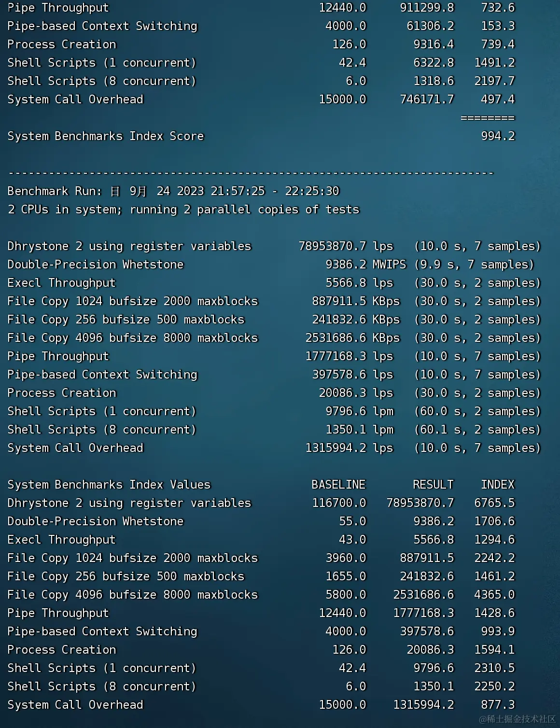
Task: Click the "1350.1 lpm" Shell Scripts value
Action: point(359,430)
